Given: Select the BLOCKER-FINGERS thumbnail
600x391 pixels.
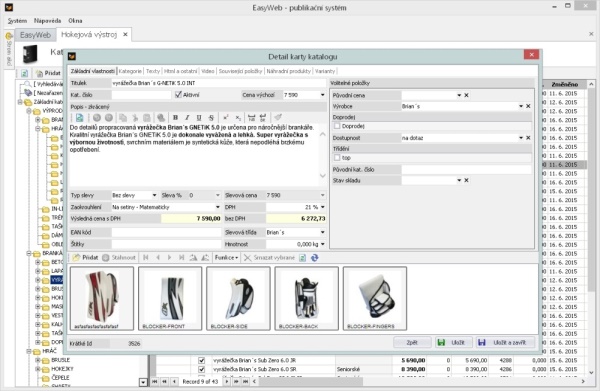Looking at the screenshot, I should tap(375, 298).
